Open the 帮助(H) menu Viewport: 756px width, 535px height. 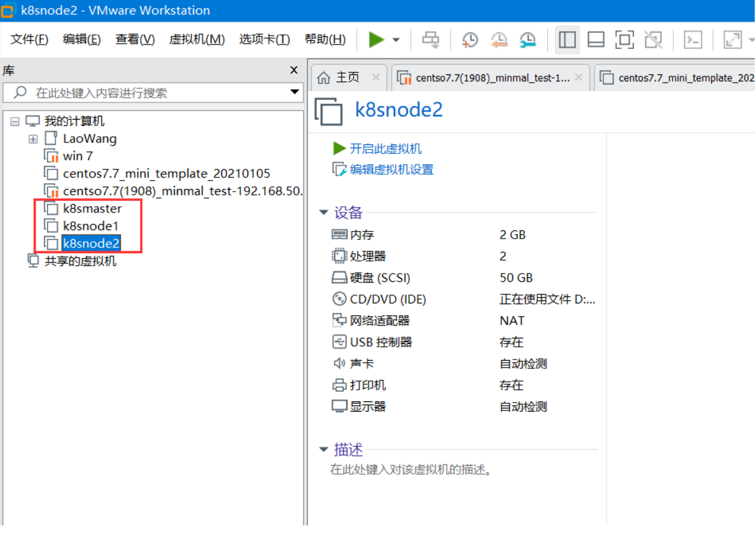click(x=325, y=39)
